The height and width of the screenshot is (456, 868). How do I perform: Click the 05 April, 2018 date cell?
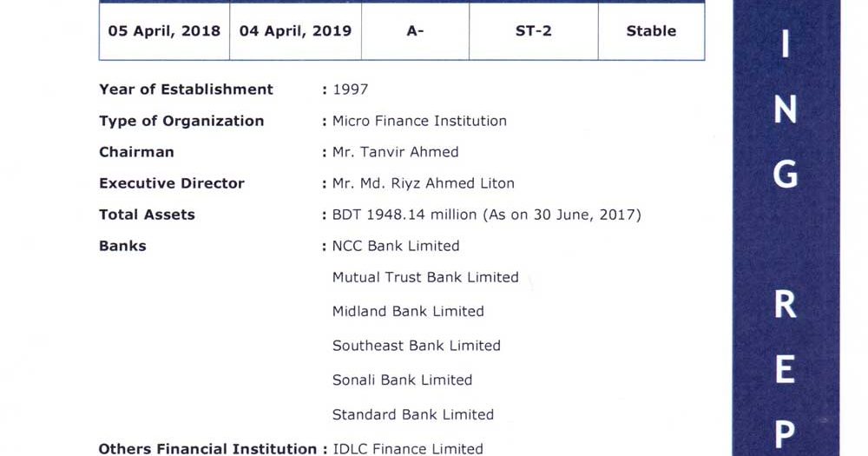164,31
